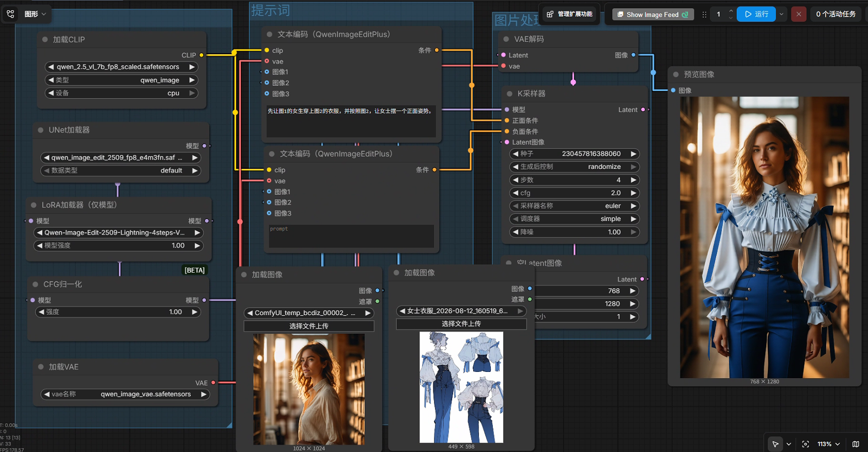Open the ComfyUI logo menu icon
Image resolution: width=868 pixels, height=452 pixels.
coord(10,14)
